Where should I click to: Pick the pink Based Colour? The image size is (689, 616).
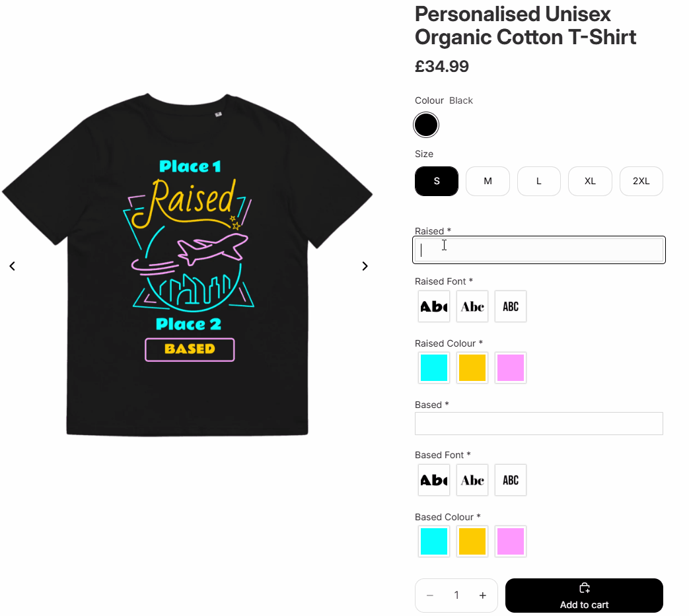click(510, 541)
